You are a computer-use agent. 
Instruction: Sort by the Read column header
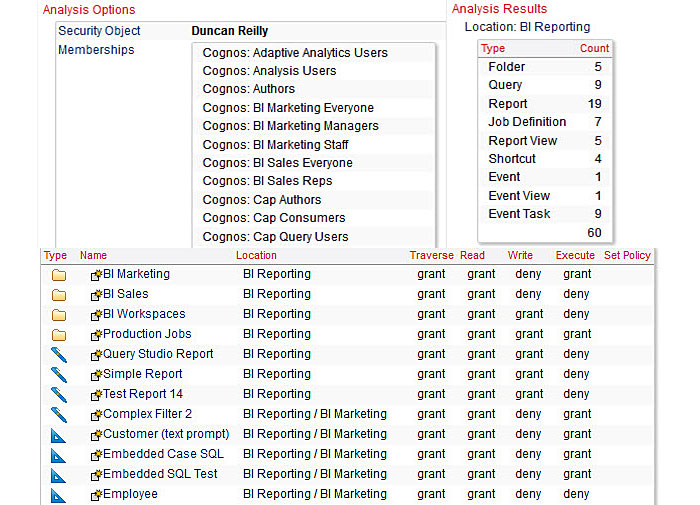click(x=472, y=255)
